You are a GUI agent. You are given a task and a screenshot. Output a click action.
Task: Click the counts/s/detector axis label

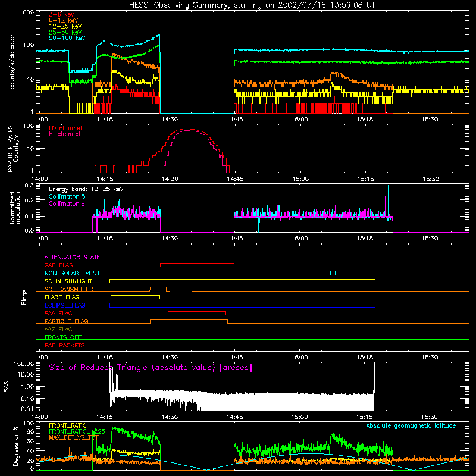pos(12,62)
